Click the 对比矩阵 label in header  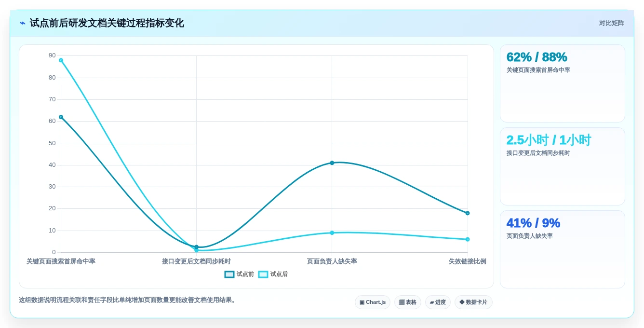click(x=611, y=23)
